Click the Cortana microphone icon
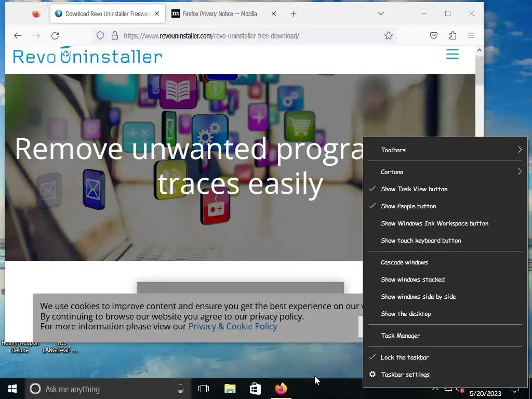This screenshot has width=532, height=399. click(180, 389)
